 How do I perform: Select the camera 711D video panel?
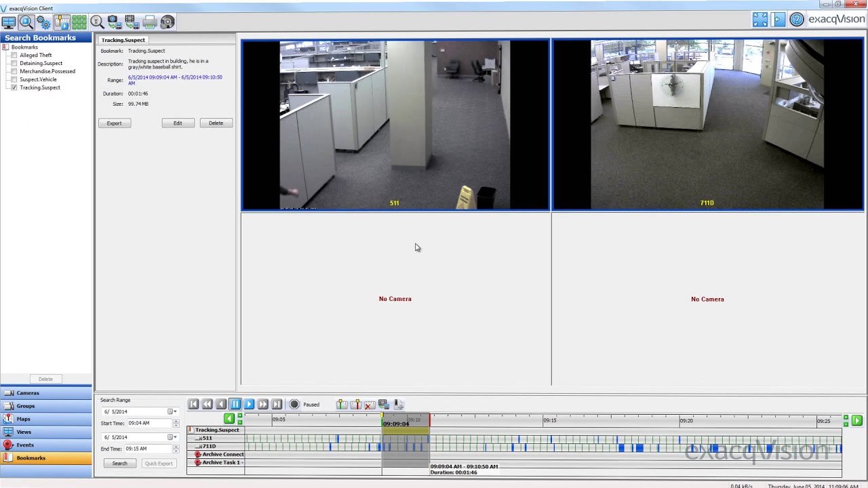coord(708,125)
